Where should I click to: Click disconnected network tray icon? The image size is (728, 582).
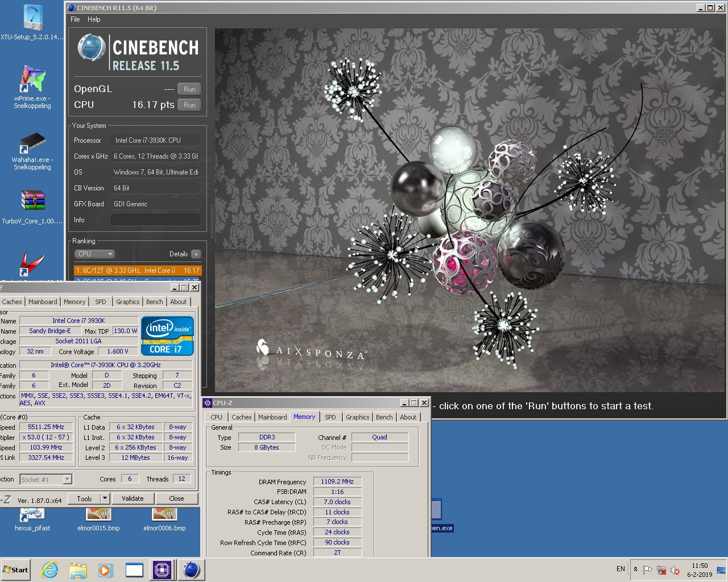[661, 569]
